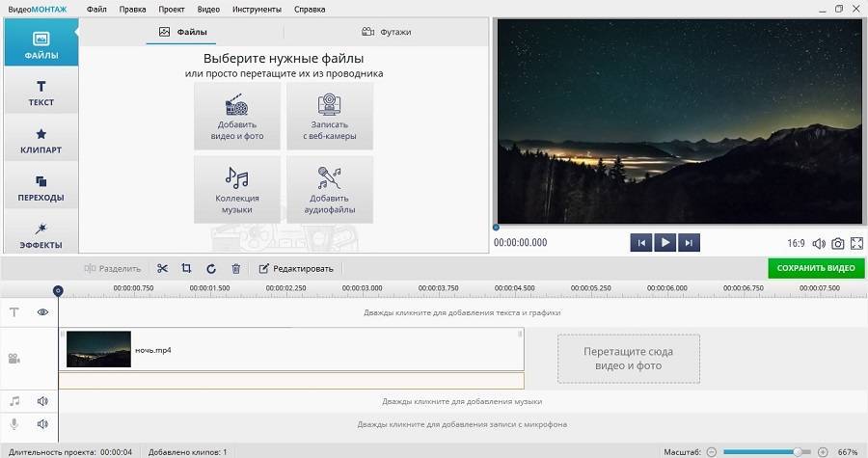Take a snapshot with the camera icon
The width and height of the screenshot is (868, 458).
point(838,244)
